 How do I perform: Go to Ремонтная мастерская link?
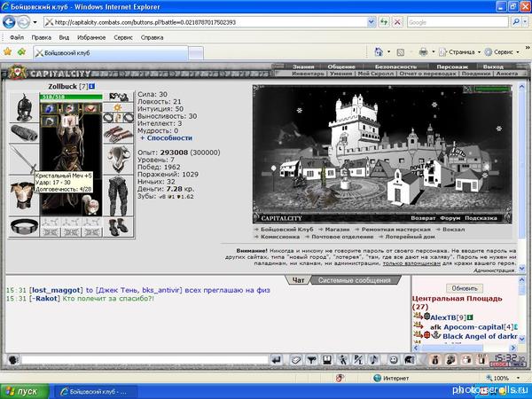[x=396, y=230]
